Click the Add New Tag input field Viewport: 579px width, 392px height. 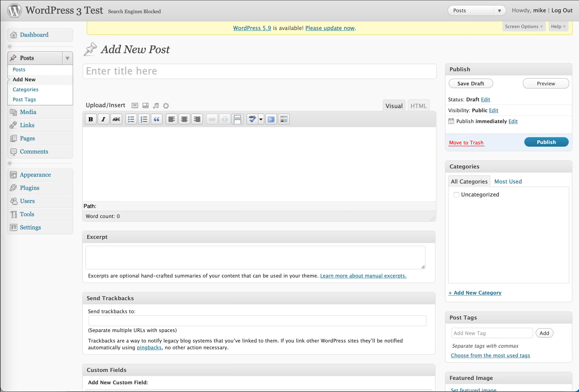[x=492, y=333]
